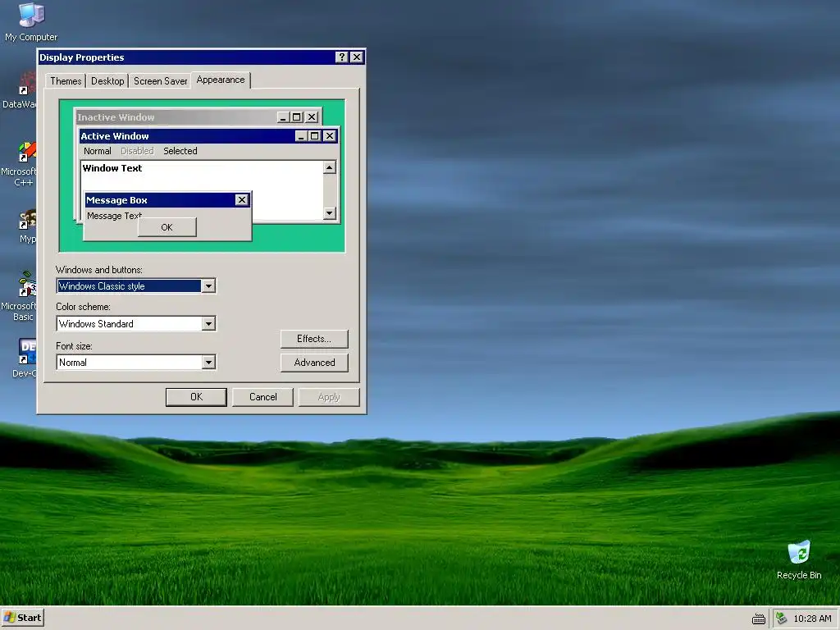Expand the Windows and buttons dropdown

pos(208,286)
